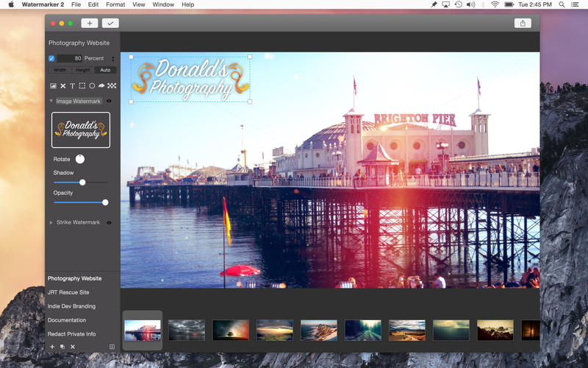Image resolution: width=588 pixels, height=368 pixels.
Task: Duplicate the selected preset
Action: (x=62, y=347)
